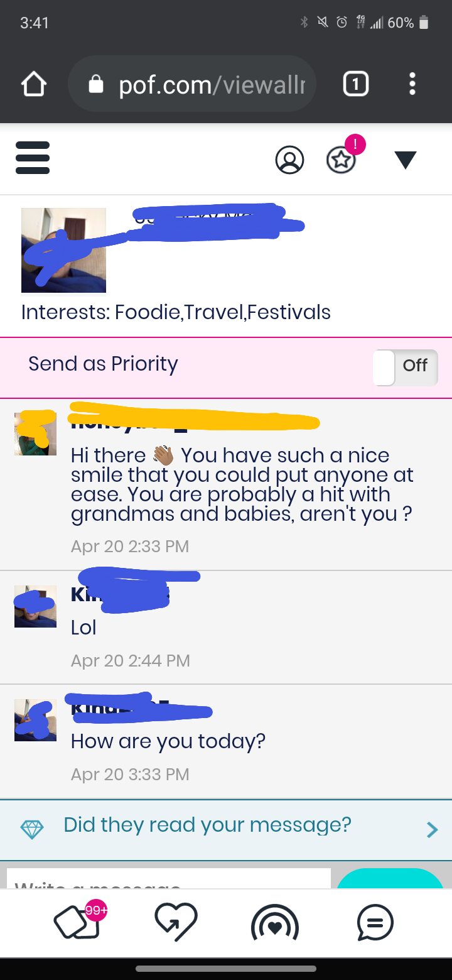Screen dimensions: 452x980
Task: Expand the black triangle dropdown menu
Action: pos(406,160)
